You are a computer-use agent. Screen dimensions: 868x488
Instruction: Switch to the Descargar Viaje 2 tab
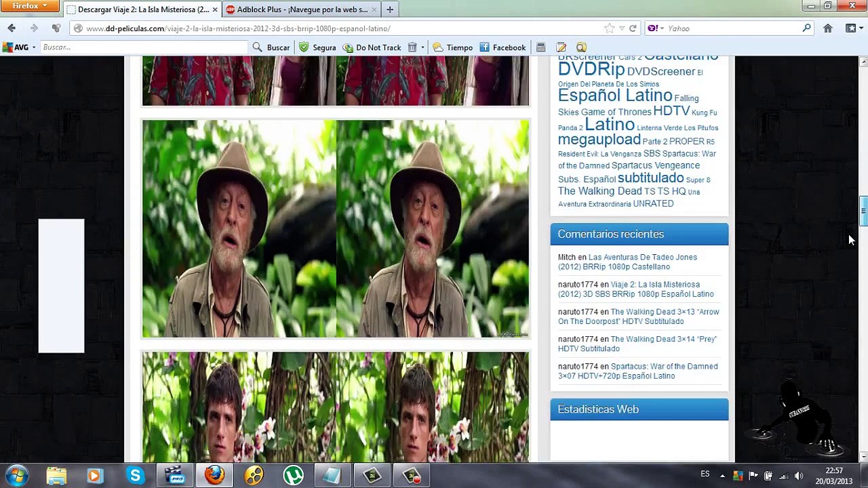(142, 9)
